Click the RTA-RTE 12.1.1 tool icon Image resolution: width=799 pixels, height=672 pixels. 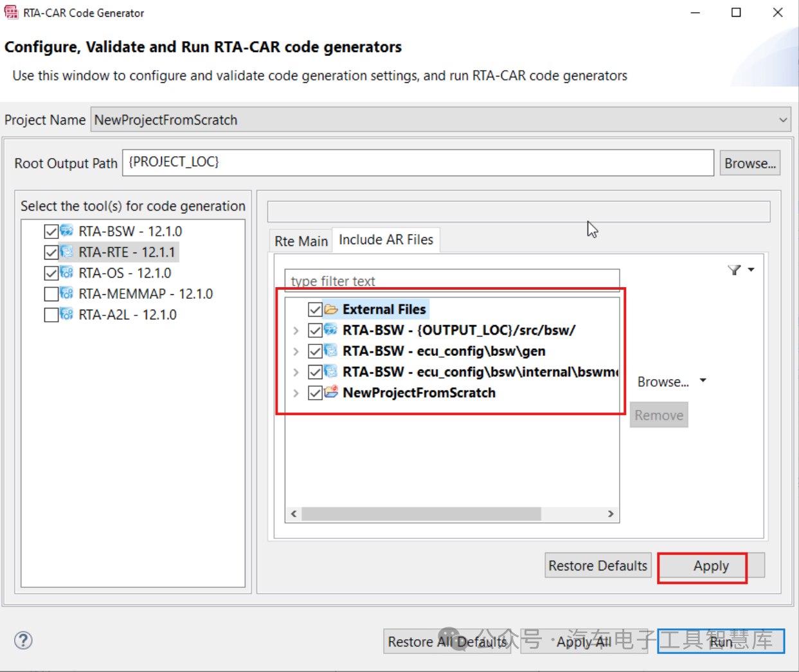coord(67,252)
